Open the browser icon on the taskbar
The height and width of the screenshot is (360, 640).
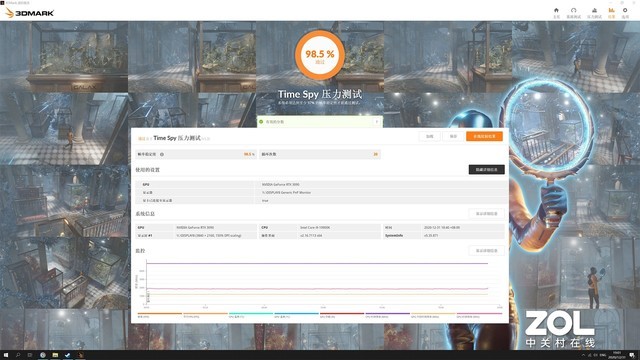coord(42,355)
